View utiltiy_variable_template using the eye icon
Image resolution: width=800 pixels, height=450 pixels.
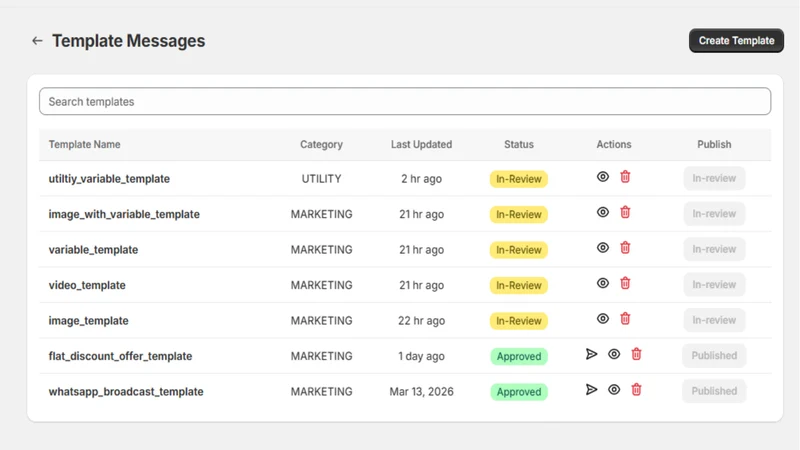(x=603, y=177)
